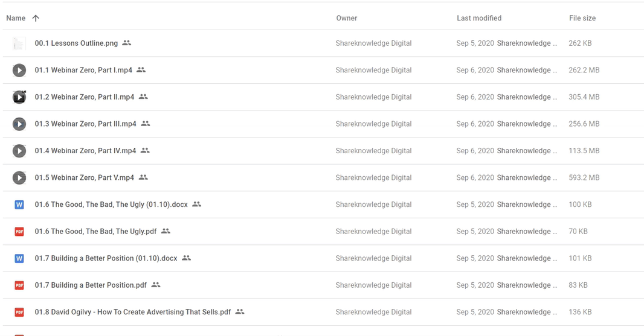Select the 01.3 Webinar Zero, Part III.mp4 file name
The height and width of the screenshot is (336, 644).
click(85, 124)
